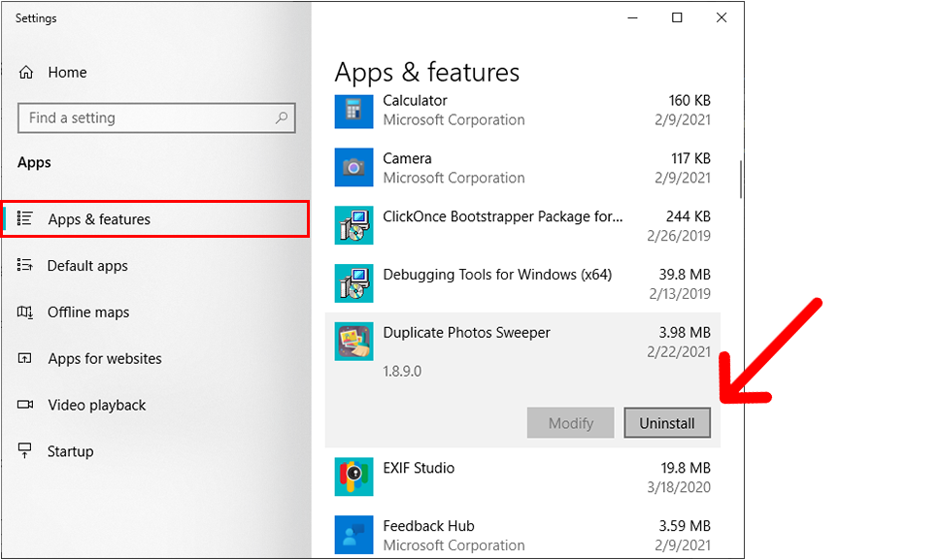This screenshot has width=941, height=560.
Task: Select EXIF Studio app name
Action: pyautogui.click(x=419, y=468)
